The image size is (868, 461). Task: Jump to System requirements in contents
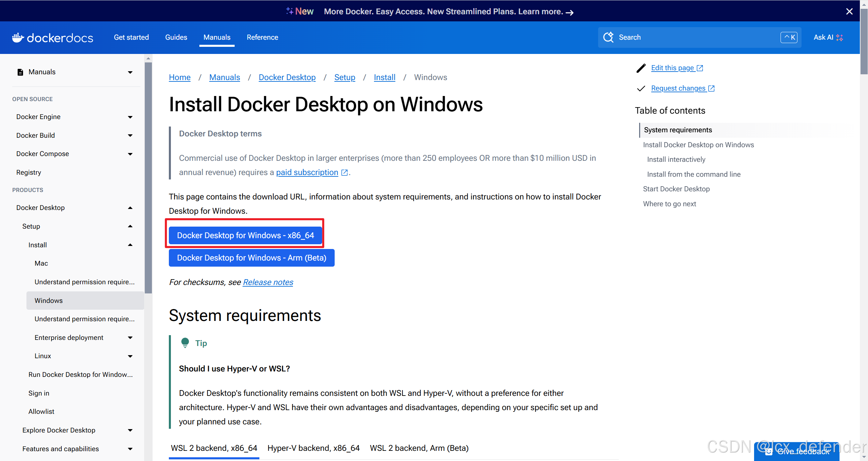[678, 130]
